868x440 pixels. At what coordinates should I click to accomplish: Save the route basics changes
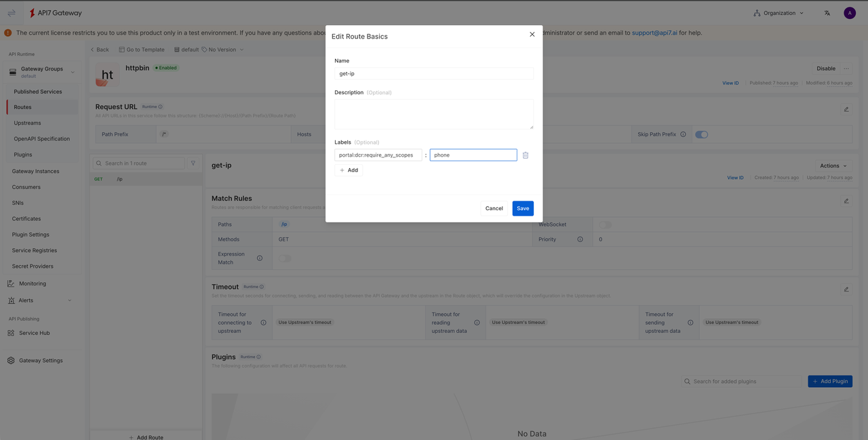click(x=522, y=208)
